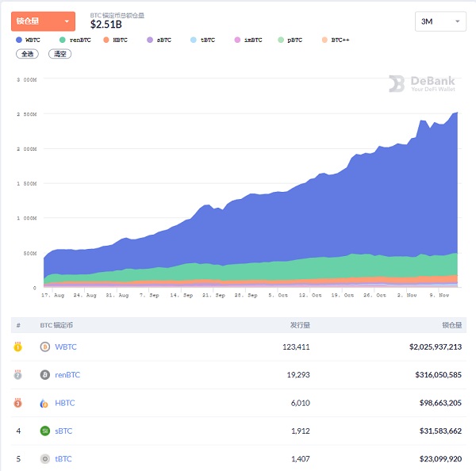
Task: Open the renBTC link in table
Action: [x=67, y=375]
